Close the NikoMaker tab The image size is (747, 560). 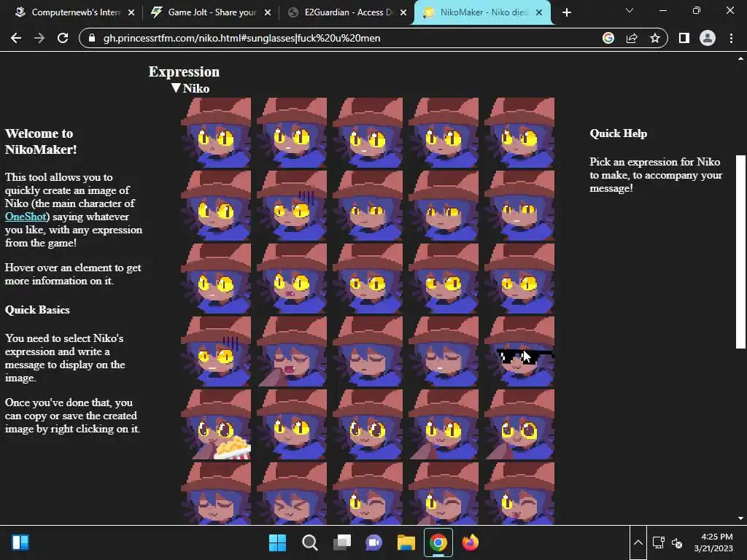[539, 13]
